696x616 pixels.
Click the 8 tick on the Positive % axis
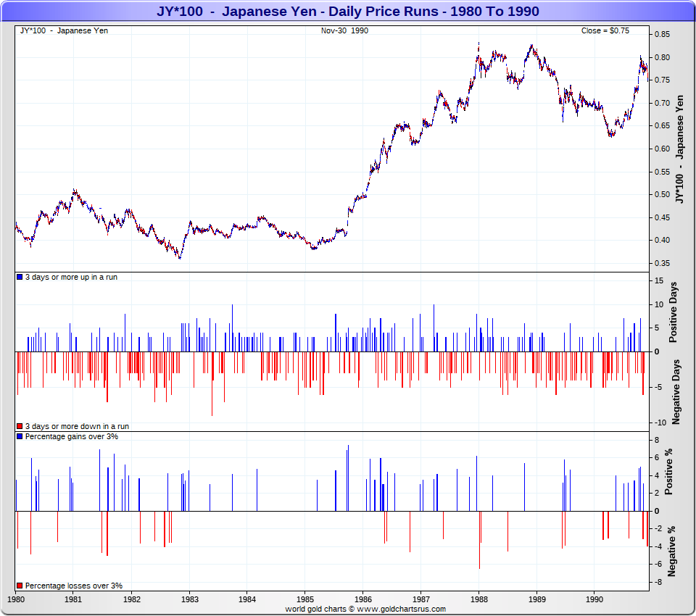coord(657,440)
